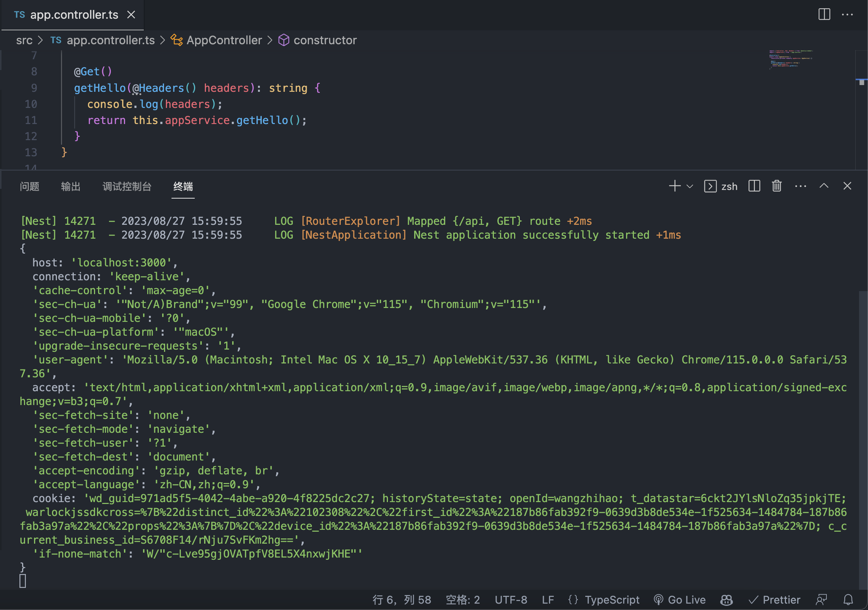Open editor more actions ellipsis menu
Viewport: 868px width, 610px height.
point(847,14)
